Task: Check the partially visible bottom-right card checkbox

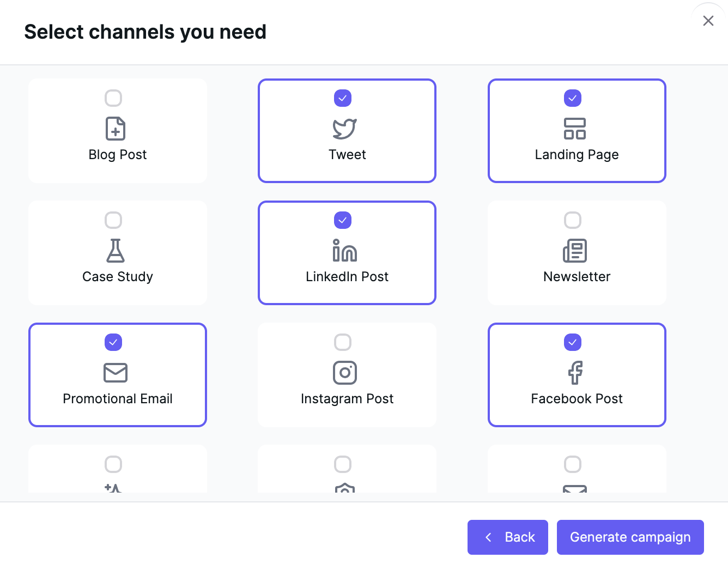Action: coord(573,464)
